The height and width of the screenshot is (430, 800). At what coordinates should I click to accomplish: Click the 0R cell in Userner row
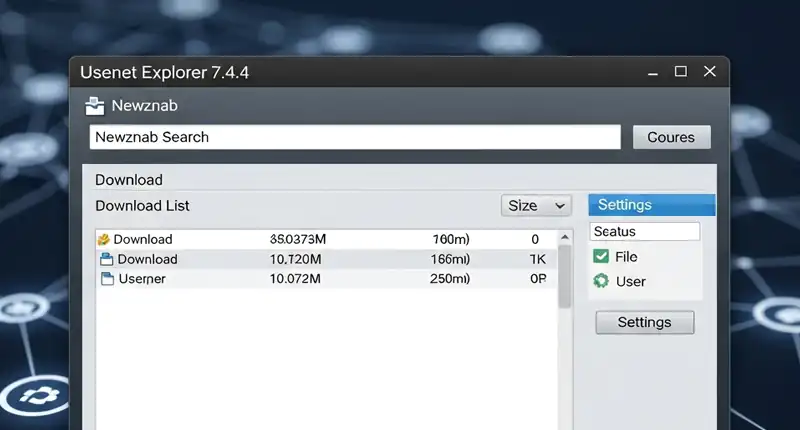(538, 279)
